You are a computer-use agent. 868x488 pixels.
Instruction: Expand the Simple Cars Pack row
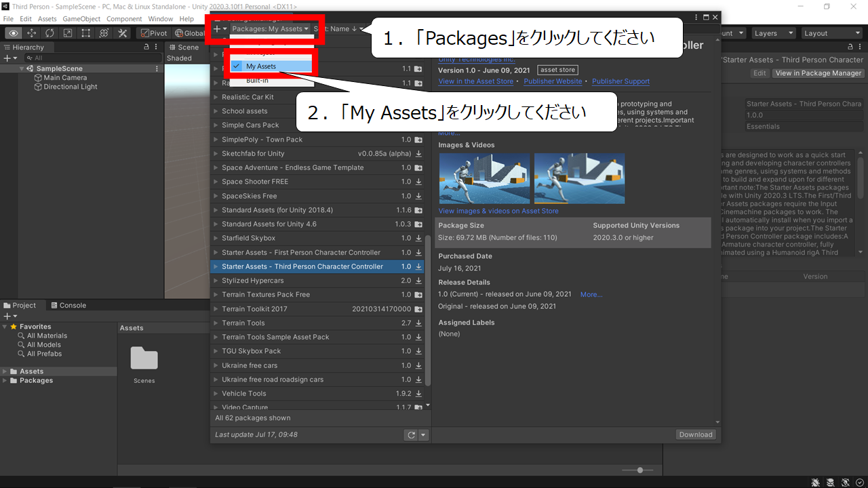216,125
